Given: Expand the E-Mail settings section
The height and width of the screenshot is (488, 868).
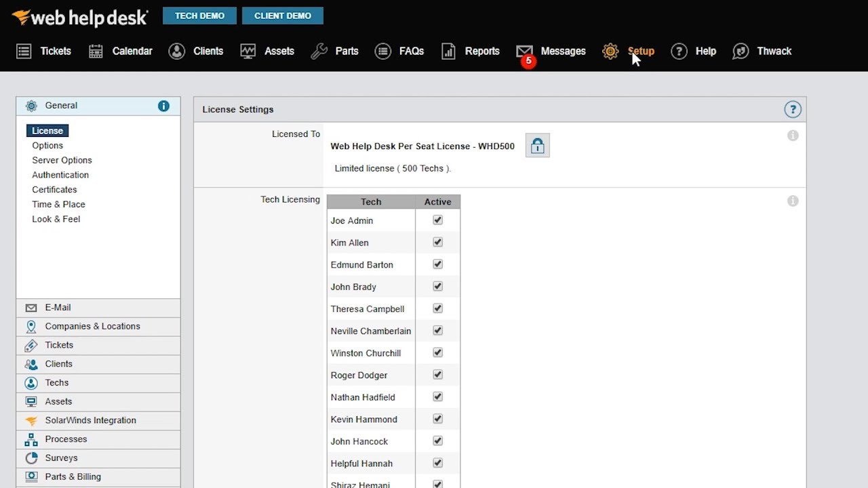Looking at the screenshot, I should point(98,308).
